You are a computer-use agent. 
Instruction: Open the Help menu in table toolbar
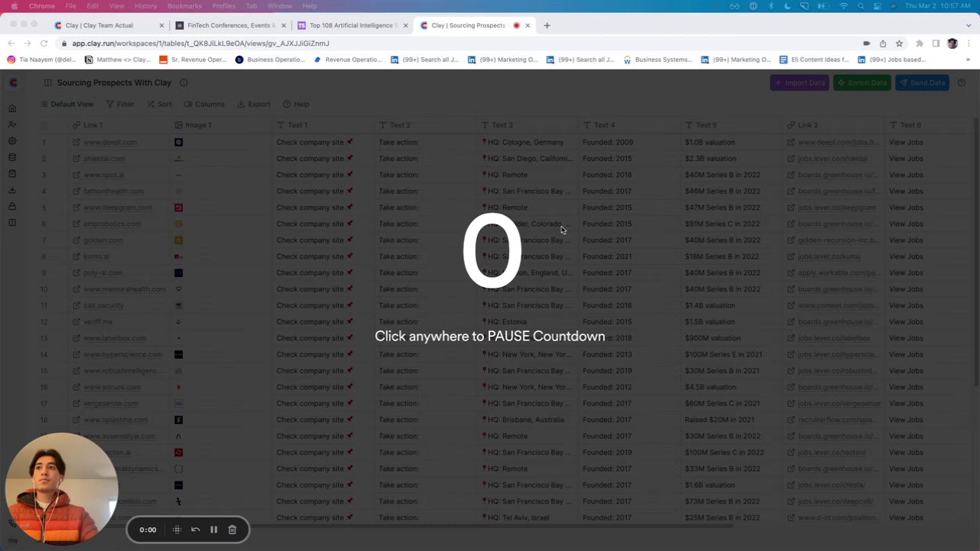coord(296,104)
